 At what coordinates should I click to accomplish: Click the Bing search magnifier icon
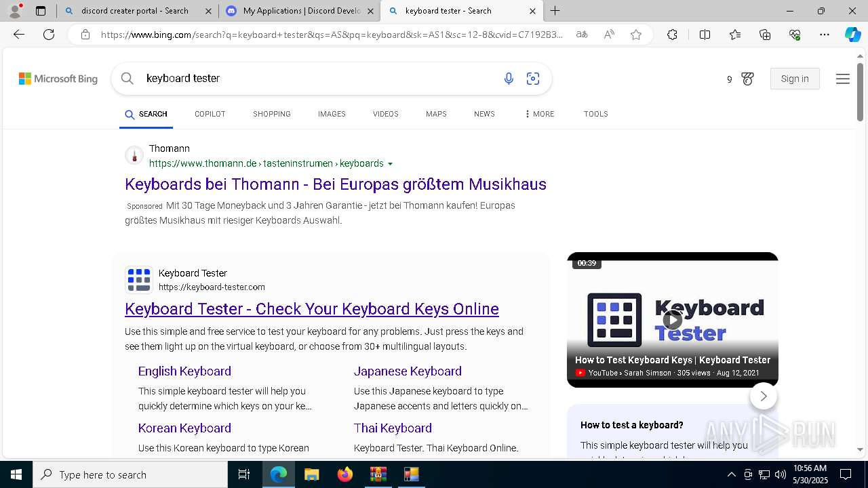point(127,79)
